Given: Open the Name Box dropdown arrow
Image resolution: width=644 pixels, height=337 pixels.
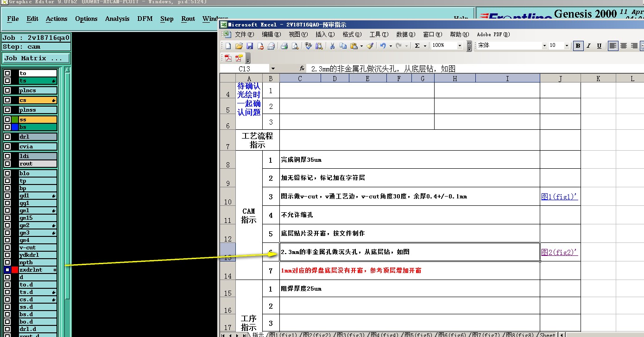Looking at the screenshot, I should [272, 69].
